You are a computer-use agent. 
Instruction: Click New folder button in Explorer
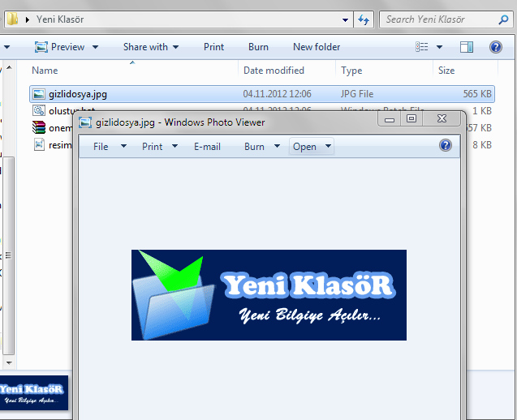pyautogui.click(x=317, y=47)
